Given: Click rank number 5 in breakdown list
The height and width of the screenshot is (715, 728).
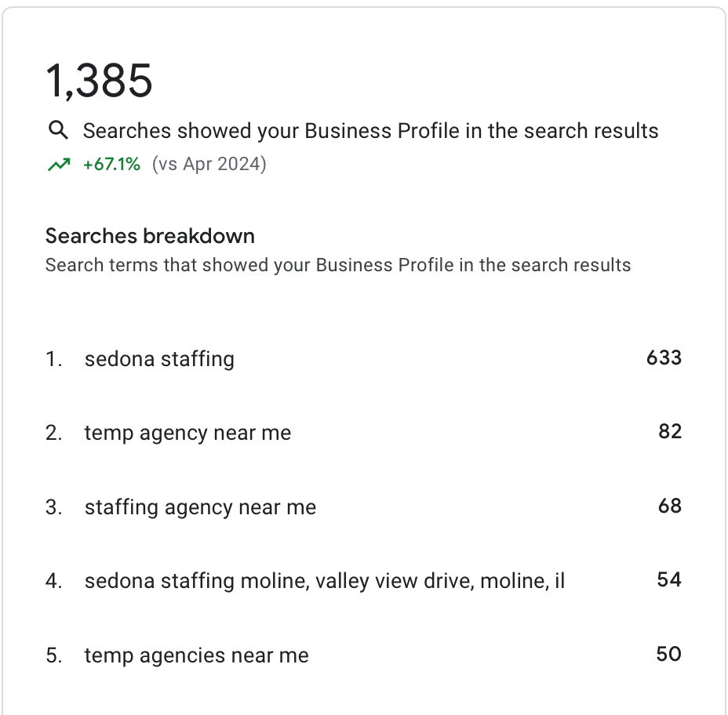Looking at the screenshot, I should [53, 655].
